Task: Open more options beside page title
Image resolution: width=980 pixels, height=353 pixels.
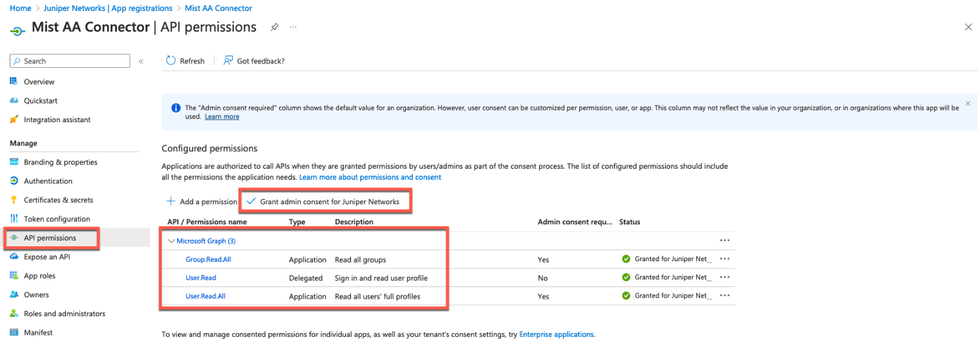Action: tap(293, 27)
